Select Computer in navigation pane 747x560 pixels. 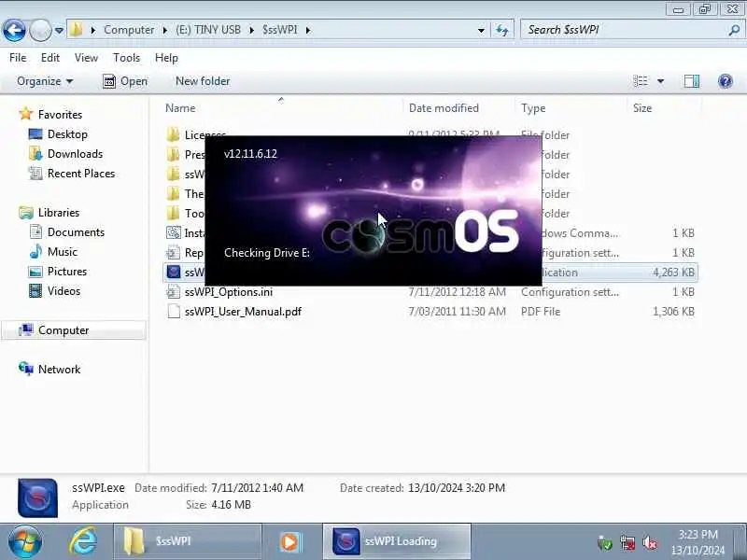pyautogui.click(x=74, y=330)
